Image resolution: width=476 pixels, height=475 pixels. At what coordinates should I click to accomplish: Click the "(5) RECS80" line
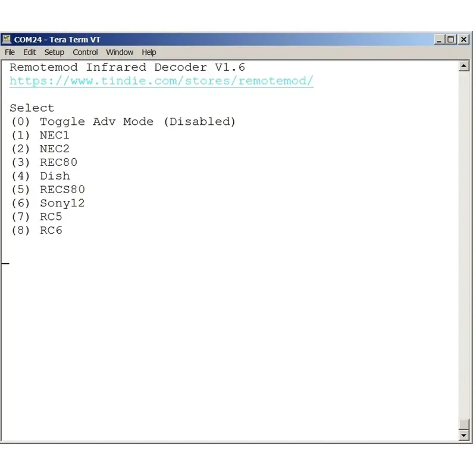pyautogui.click(x=48, y=190)
